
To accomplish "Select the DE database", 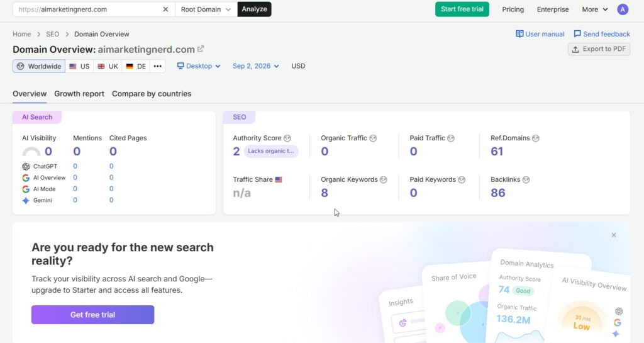I will point(136,66).
